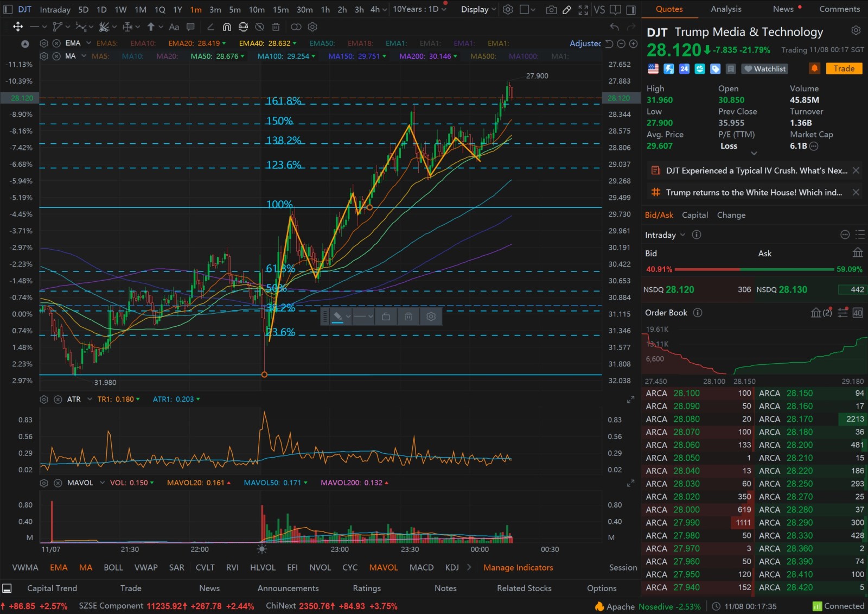This screenshot has height=614, width=868.
Task: Expand the MAVOL indicator dropdown chevron
Action: point(102,483)
